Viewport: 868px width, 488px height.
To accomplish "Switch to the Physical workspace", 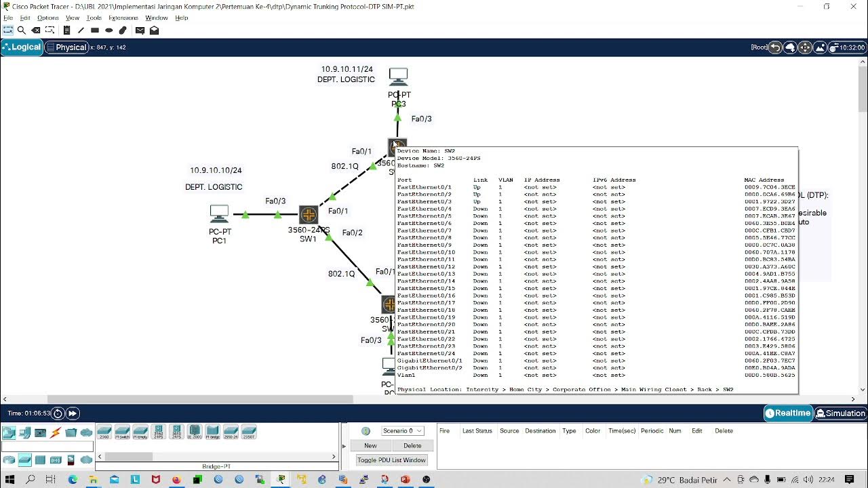I will point(66,47).
